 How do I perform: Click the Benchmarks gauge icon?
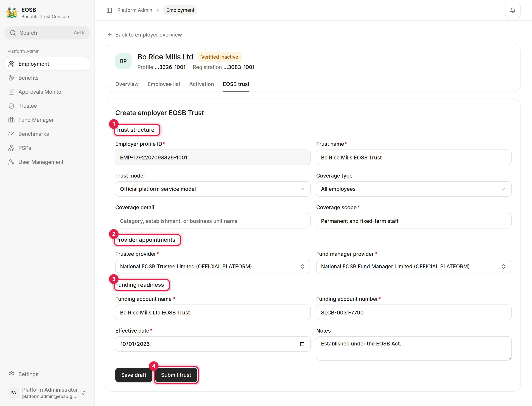click(x=11, y=134)
